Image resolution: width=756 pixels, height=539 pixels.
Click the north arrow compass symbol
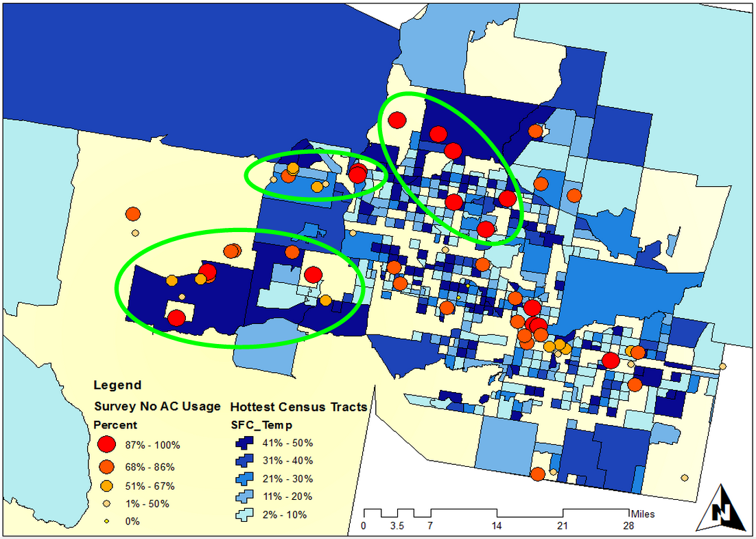pyautogui.click(x=722, y=507)
